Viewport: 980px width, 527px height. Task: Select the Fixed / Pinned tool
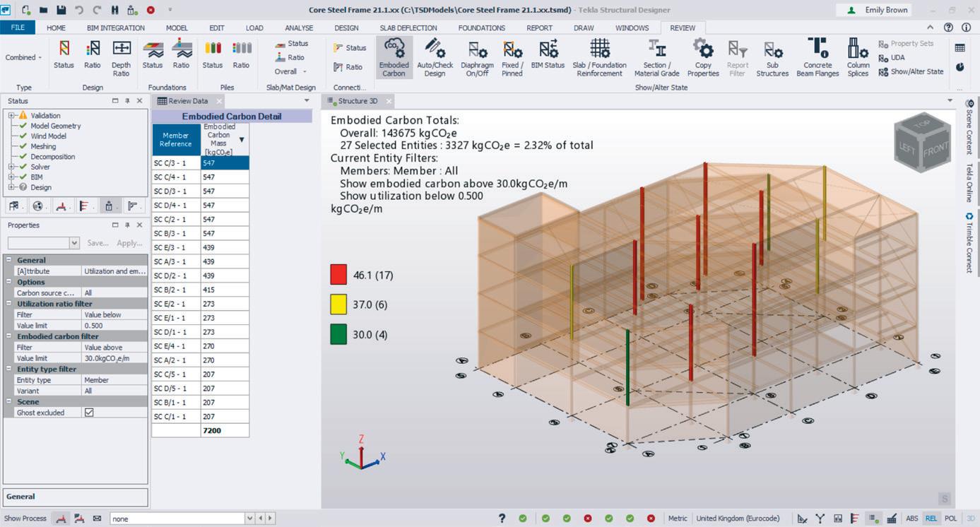[x=512, y=58]
